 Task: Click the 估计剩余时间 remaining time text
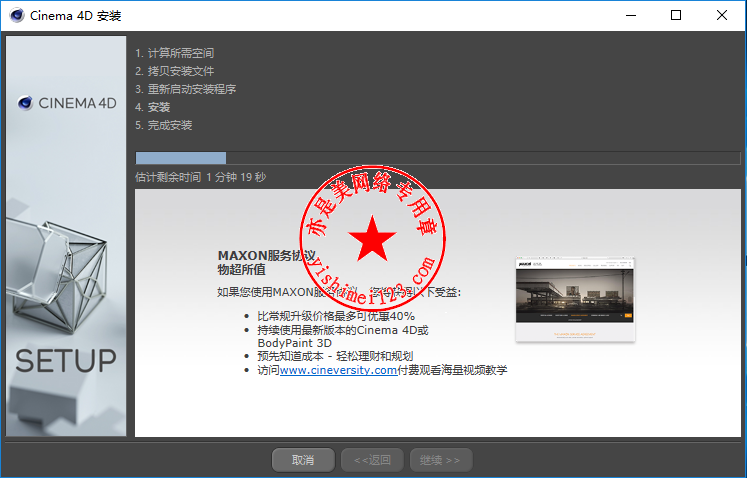pos(200,177)
